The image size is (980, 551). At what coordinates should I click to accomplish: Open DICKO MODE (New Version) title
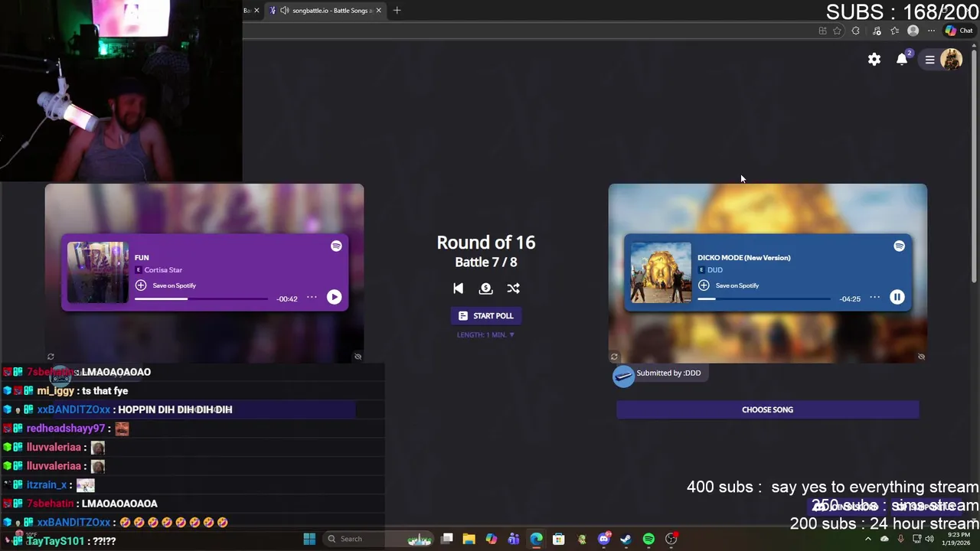tap(743, 258)
